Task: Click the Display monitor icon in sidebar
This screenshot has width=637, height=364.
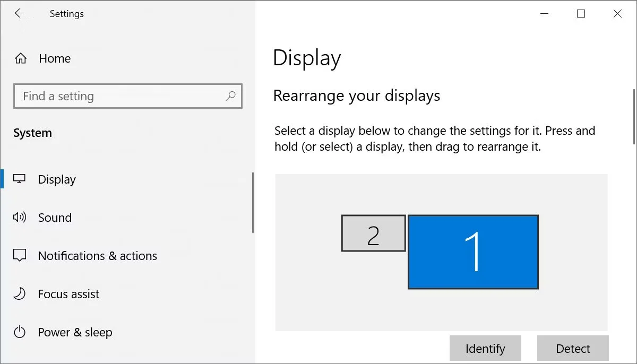Action: pos(20,179)
